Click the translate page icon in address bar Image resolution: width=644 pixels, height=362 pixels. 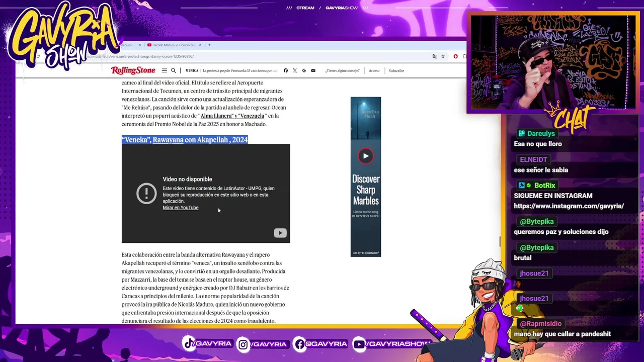[435, 56]
